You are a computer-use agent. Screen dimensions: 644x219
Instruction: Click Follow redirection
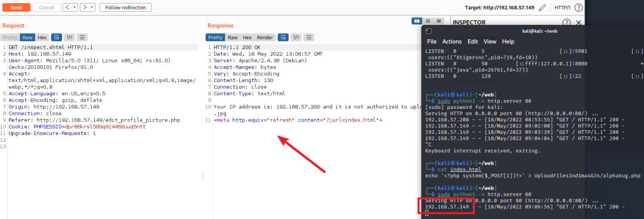point(125,7)
